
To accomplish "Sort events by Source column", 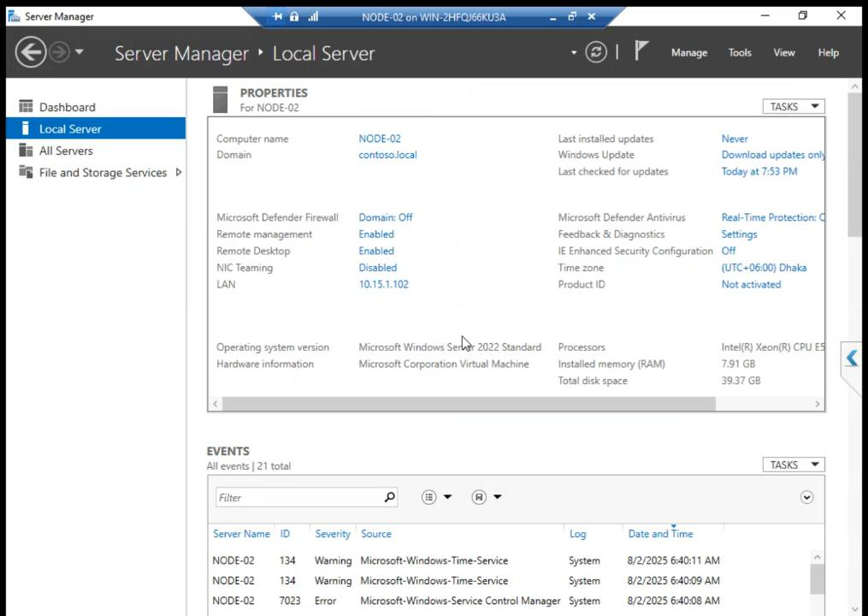I will pos(376,534).
